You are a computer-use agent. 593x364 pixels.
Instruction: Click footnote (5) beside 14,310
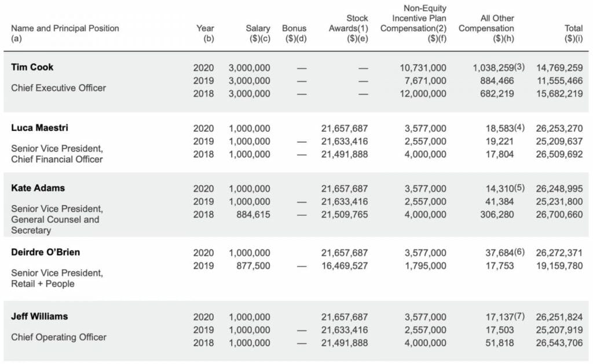[x=519, y=188]
